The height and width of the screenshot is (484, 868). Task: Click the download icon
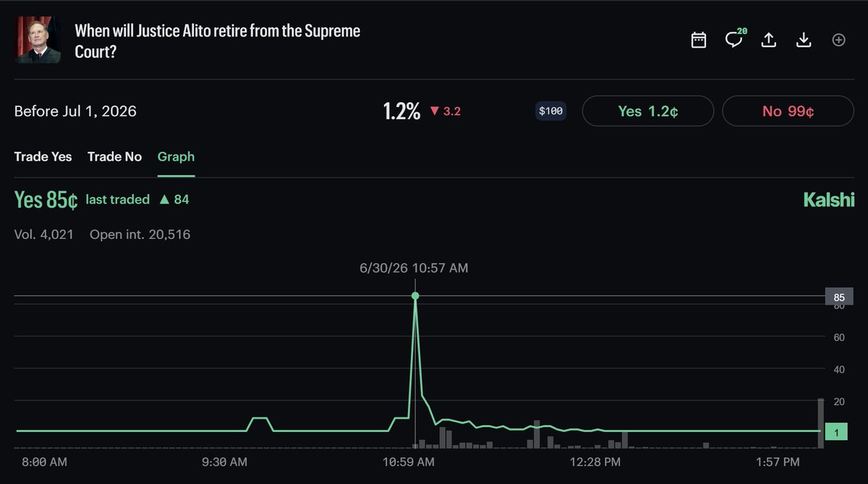tap(804, 40)
